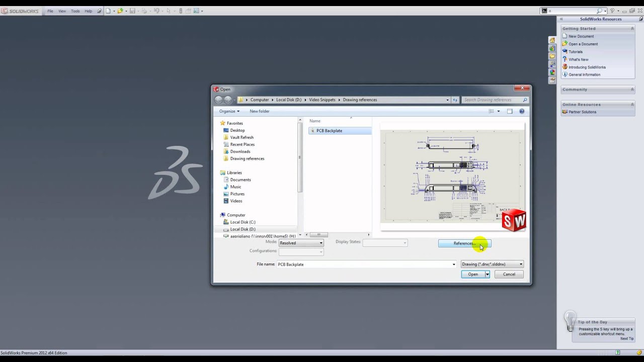Click the New document toolbar icon
This screenshot has width=644, height=362.
(x=108, y=11)
